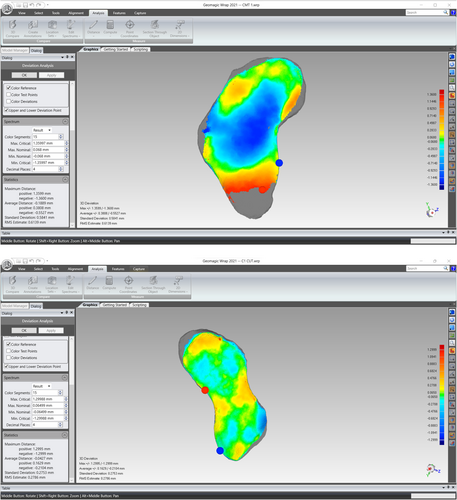The image size is (457, 500).
Task: Switch to Alignment ribbon tab in upper window
Action: [76, 13]
